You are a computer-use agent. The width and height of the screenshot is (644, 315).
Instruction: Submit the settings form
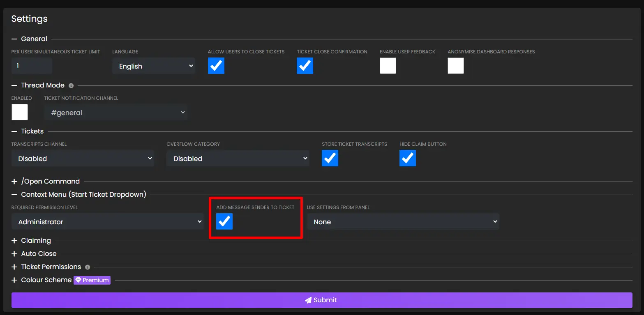point(321,300)
